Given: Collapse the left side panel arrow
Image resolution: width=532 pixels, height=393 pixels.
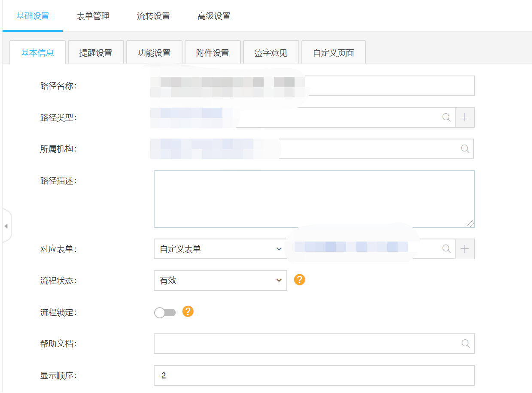Looking at the screenshot, I should point(6,226).
